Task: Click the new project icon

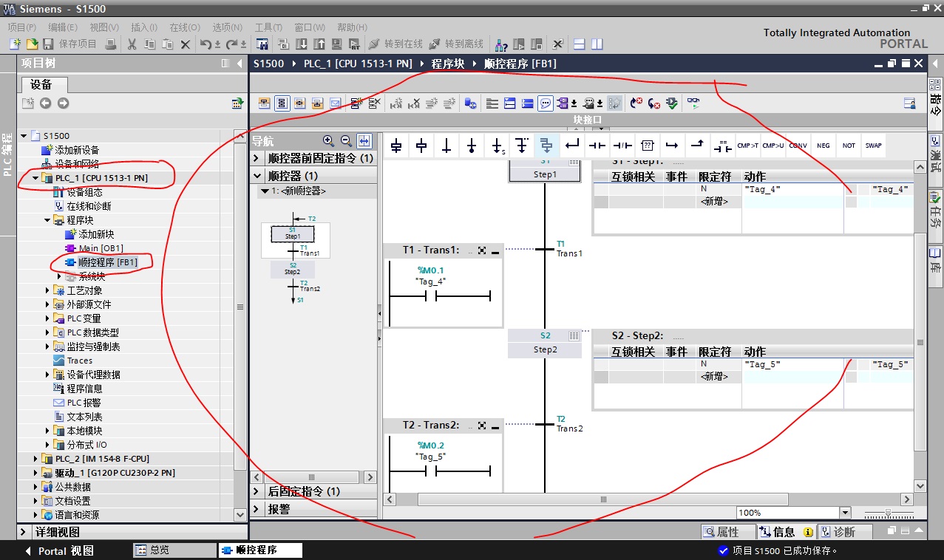Action: click(15, 44)
